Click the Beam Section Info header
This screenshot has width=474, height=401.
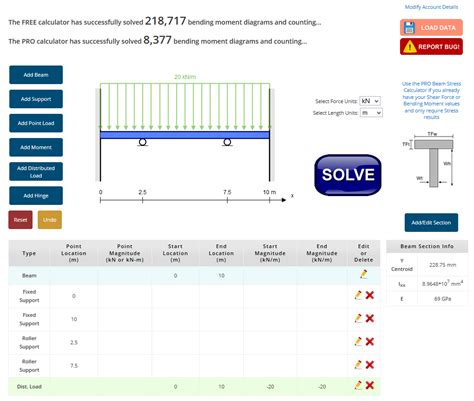pos(428,247)
